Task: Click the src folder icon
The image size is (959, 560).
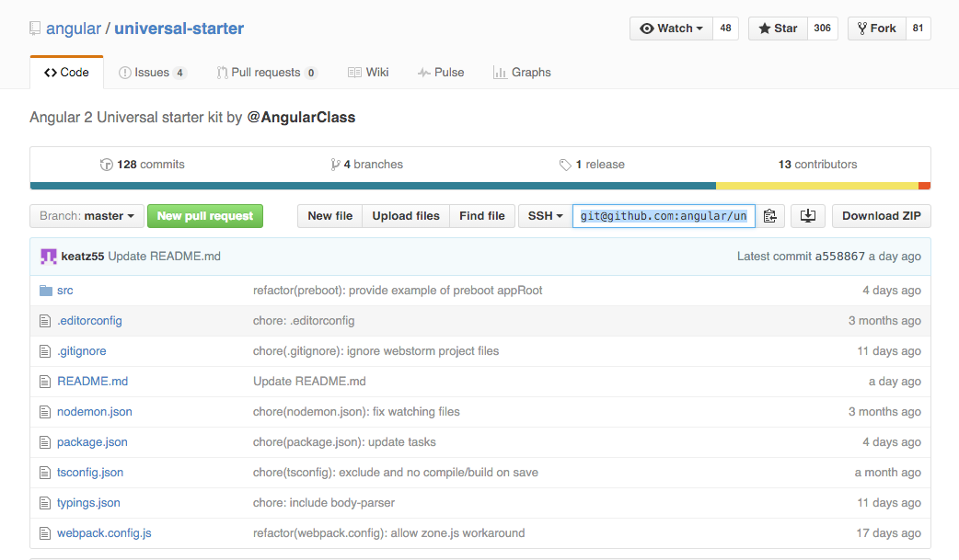Action: pyautogui.click(x=46, y=291)
